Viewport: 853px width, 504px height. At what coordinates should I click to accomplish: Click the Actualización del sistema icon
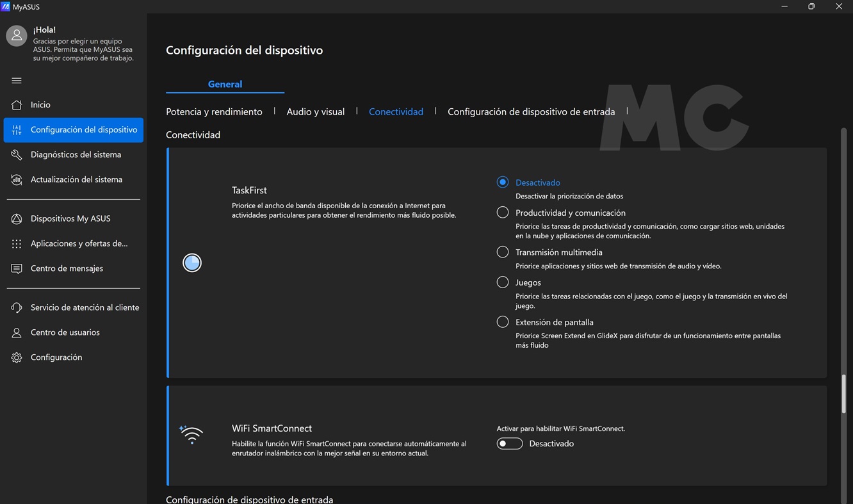click(17, 180)
